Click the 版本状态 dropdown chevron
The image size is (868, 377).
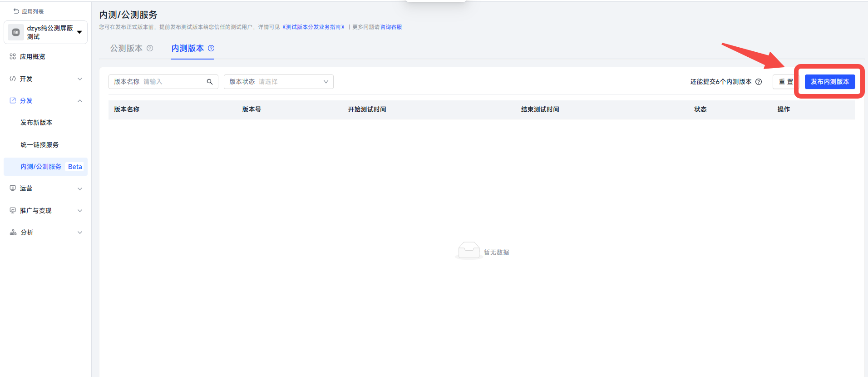tap(326, 82)
